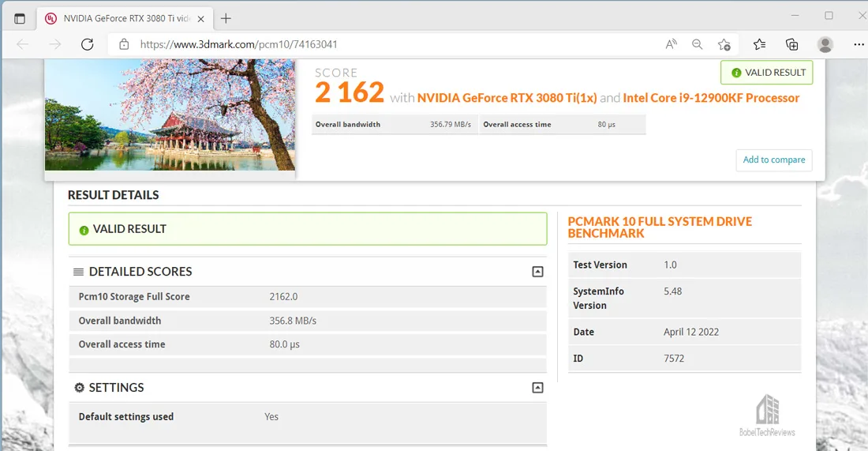
Task: Click the RESULT DETAILS heading
Action: pyautogui.click(x=113, y=195)
